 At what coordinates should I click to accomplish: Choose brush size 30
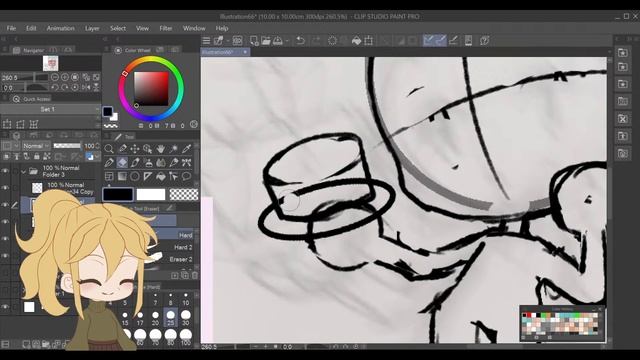click(186, 318)
